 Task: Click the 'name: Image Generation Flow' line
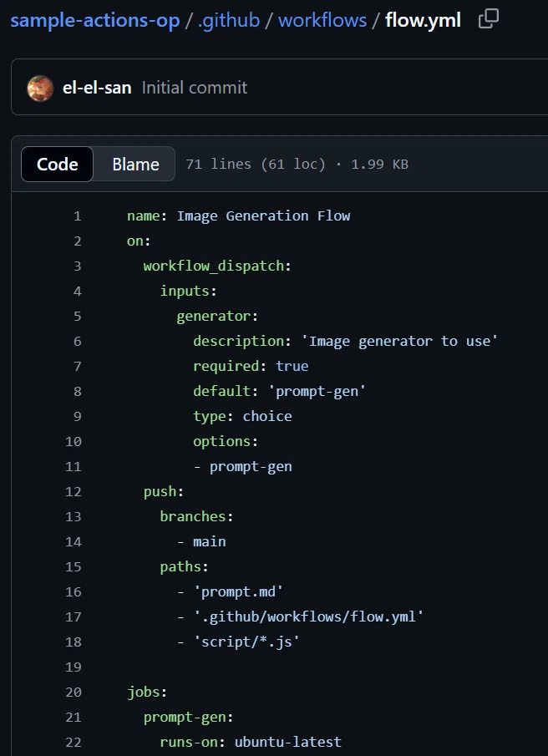tap(239, 216)
